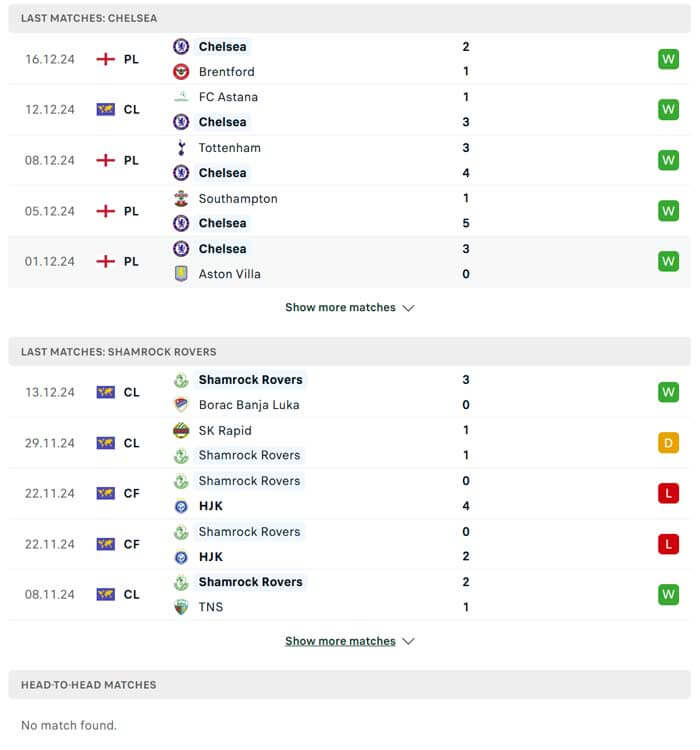Click the Aston Villa crest icon
The height and width of the screenshot is (750, 700).
pos(181,274)
